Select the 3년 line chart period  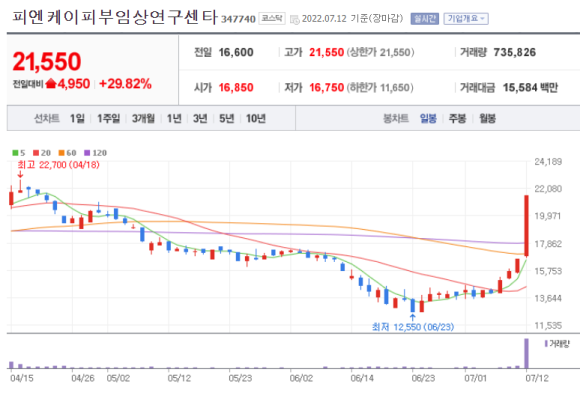click(200, 118)
